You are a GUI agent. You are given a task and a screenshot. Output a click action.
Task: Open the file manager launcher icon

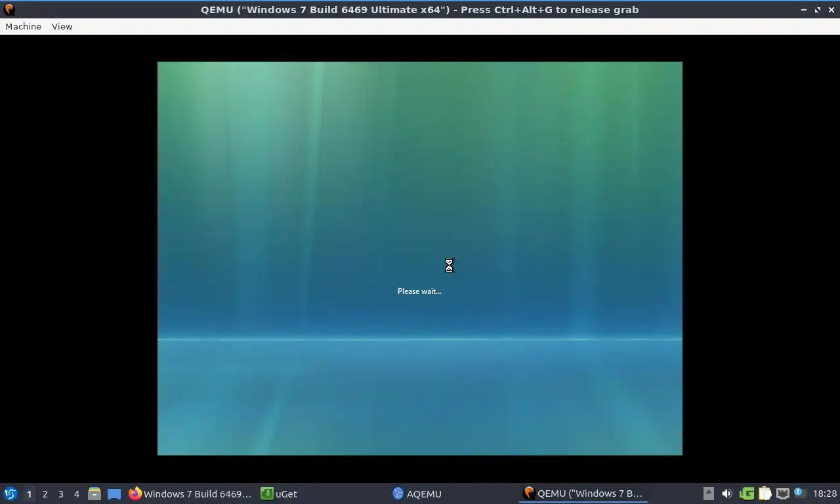click(x=94, y=493)
